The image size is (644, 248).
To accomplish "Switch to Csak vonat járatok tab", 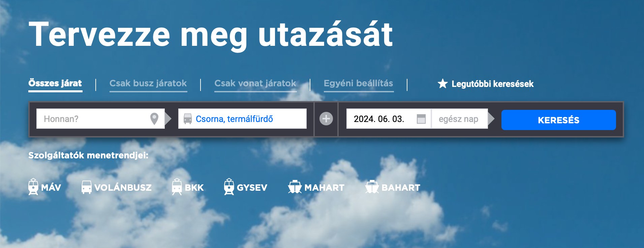I will [x=255, y=83].
